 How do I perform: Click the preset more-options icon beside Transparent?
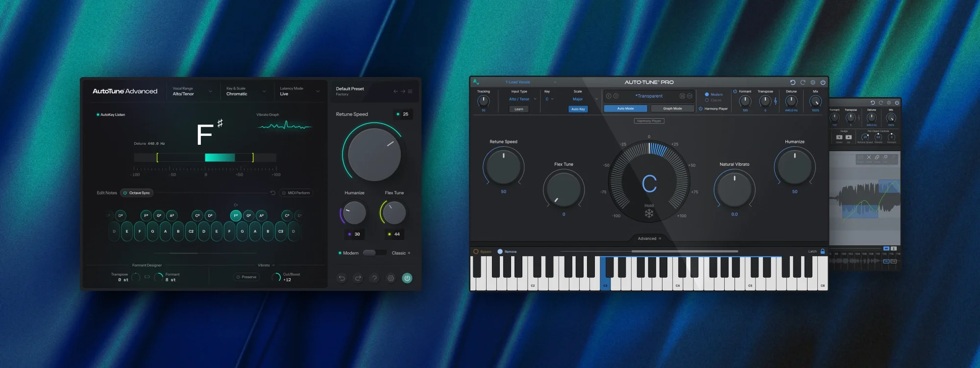click(689, 96)
